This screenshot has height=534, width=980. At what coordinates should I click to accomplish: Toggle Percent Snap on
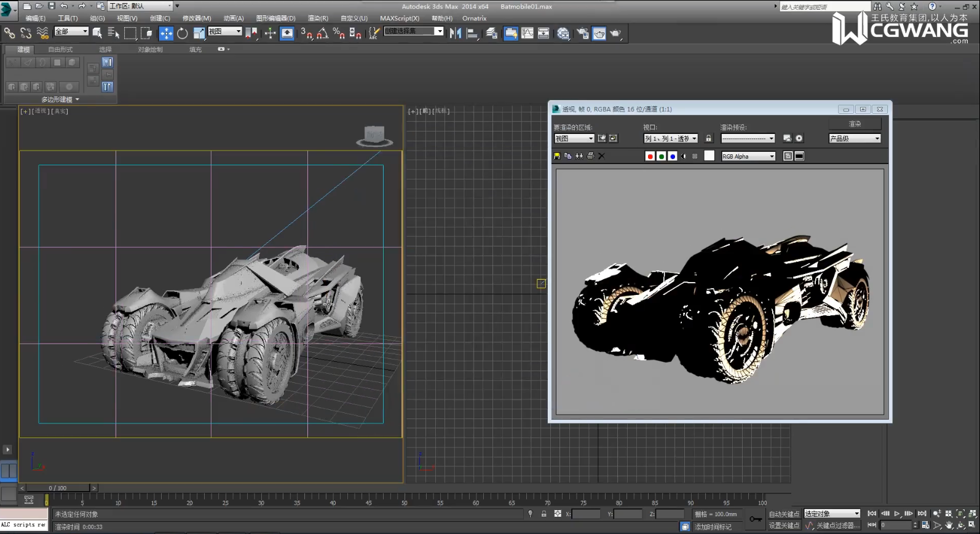[339, 33]
